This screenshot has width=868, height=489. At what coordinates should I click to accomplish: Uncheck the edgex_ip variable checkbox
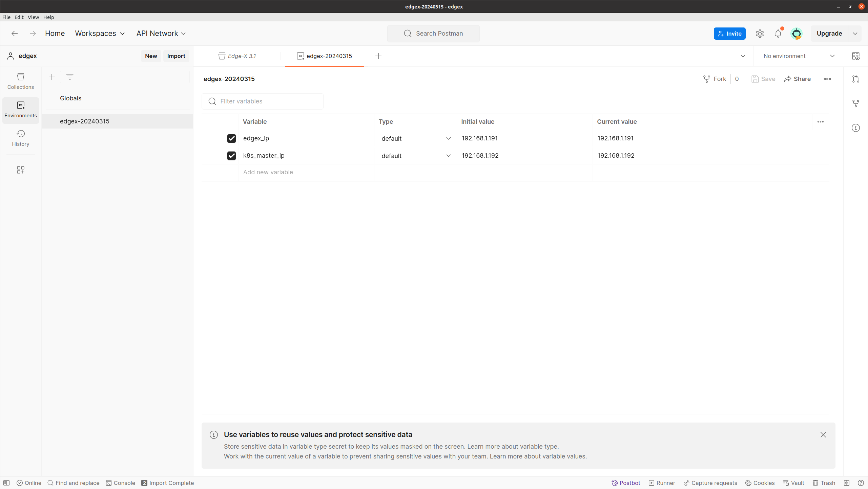231,138
